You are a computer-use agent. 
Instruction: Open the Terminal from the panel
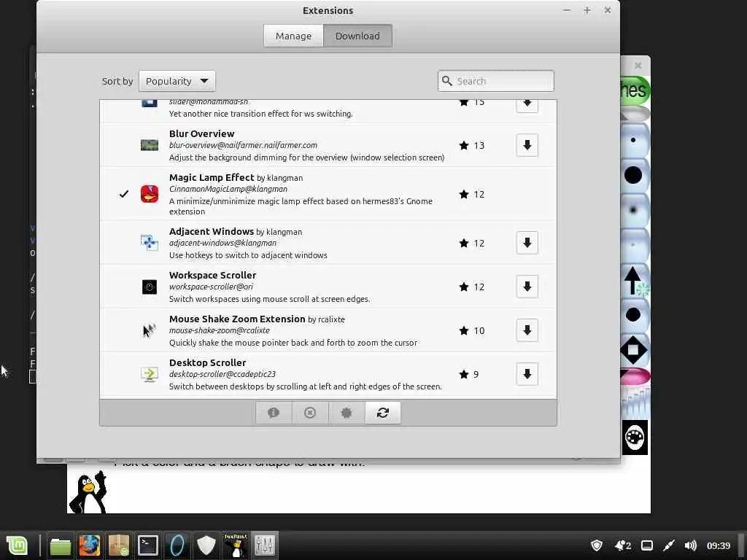pyautogui.click(x=147, y=545)
